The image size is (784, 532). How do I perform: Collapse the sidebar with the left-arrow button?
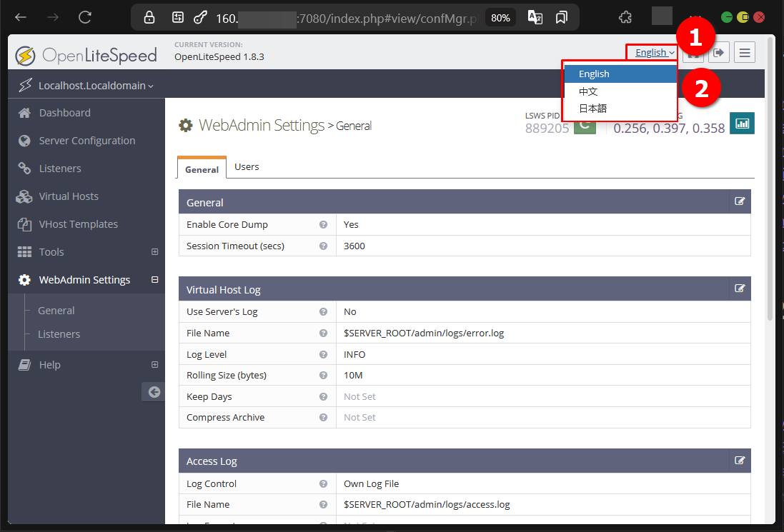(x=154, y=392)
